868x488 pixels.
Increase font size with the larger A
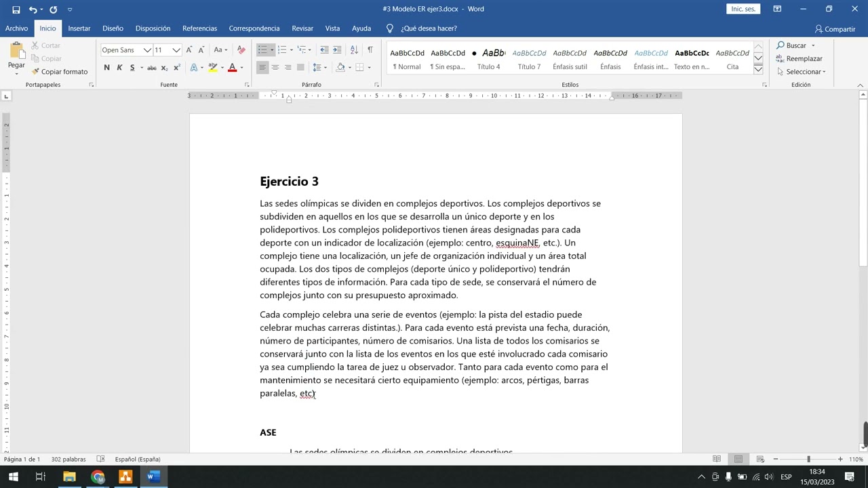(x=189, y=50)
